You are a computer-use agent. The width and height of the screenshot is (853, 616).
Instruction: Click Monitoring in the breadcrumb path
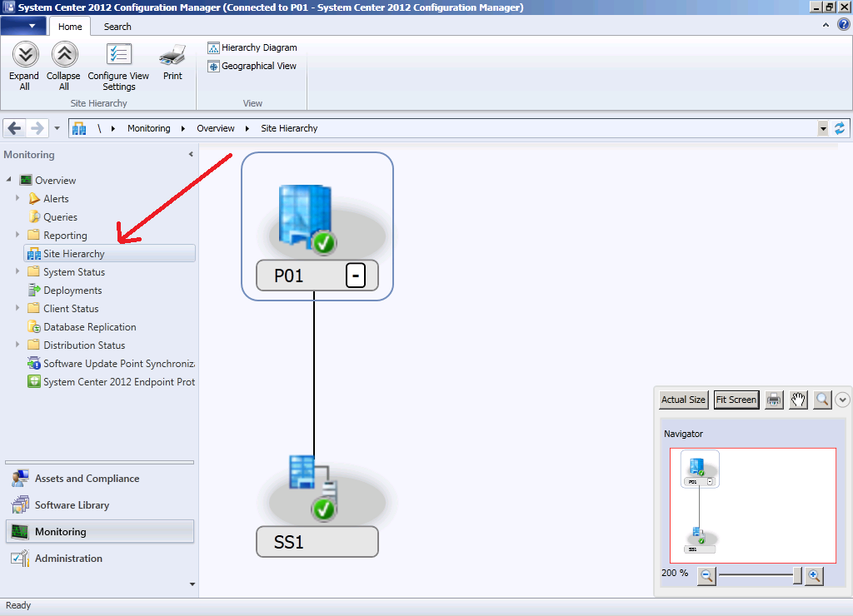tap(148, 128)
